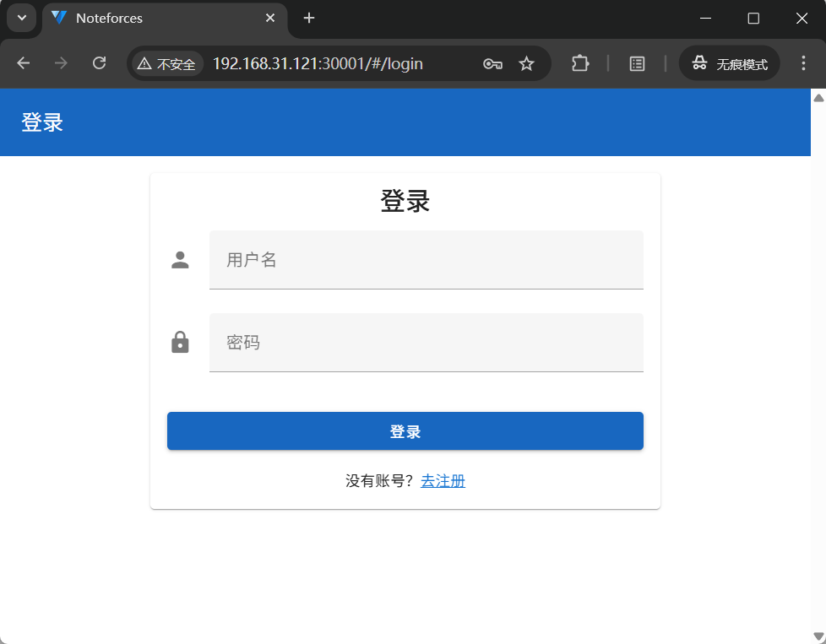Screen dimensions: 826x644
Task: Click the 无痕模式 incognito indicator
Action: (x=729, y=63)
